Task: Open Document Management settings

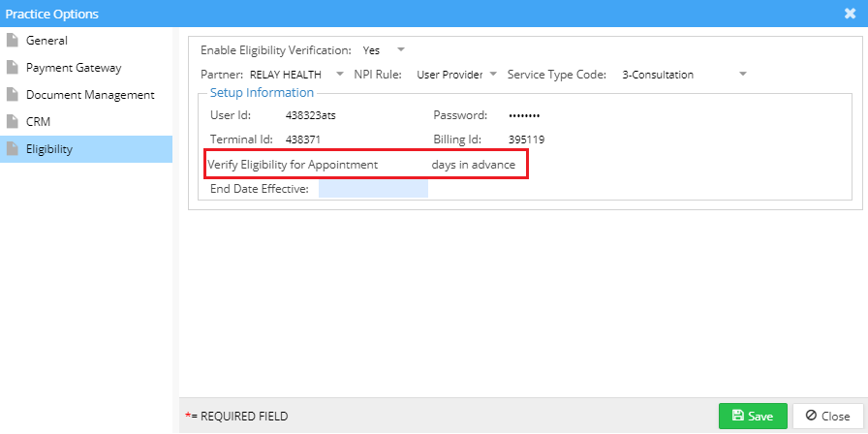Action: click(90, 95)
